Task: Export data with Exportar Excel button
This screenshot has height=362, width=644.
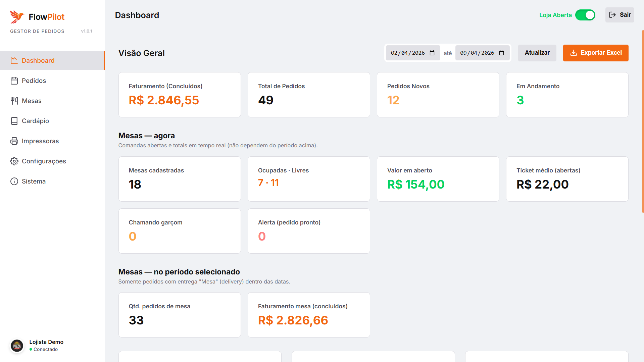Action: point(595,53)
